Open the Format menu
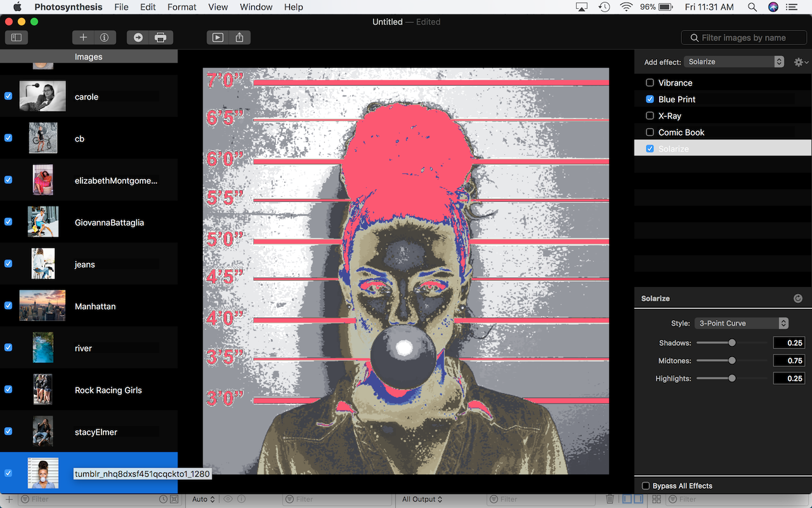The image size is (812, 508). point(181,7)
